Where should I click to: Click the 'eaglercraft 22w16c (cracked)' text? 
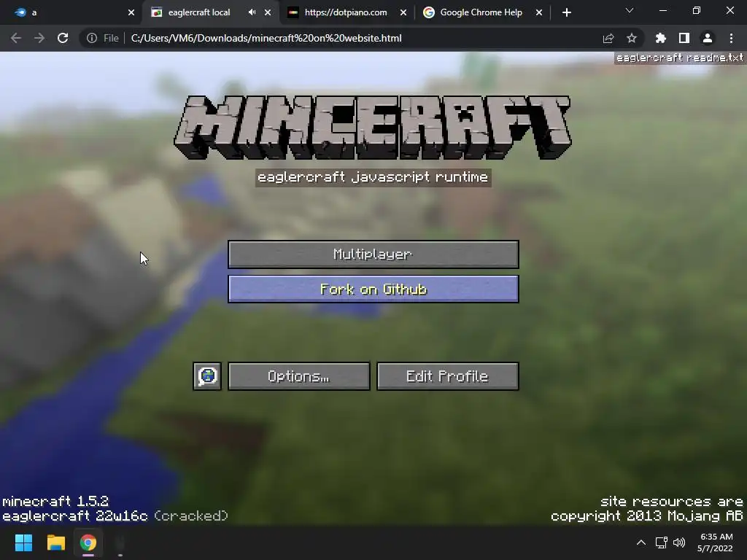115,516
